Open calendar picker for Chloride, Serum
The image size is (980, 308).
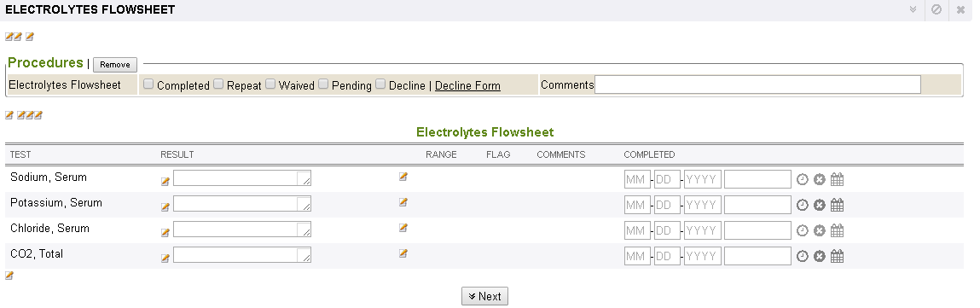(837, 230)
